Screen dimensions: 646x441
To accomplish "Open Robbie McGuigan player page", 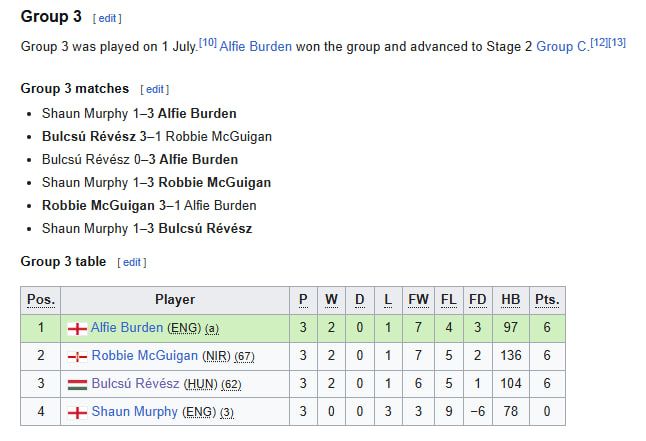I will click(145, 356).
